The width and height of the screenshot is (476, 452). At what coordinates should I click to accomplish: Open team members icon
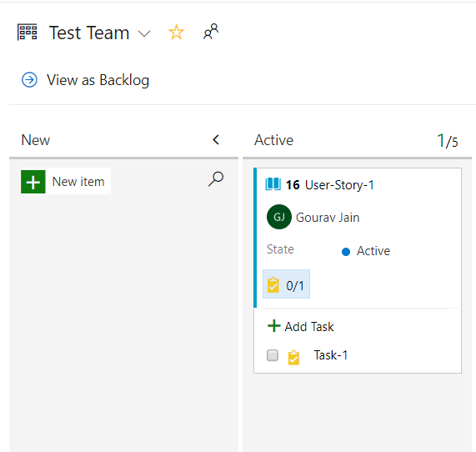tap(211, 32)
